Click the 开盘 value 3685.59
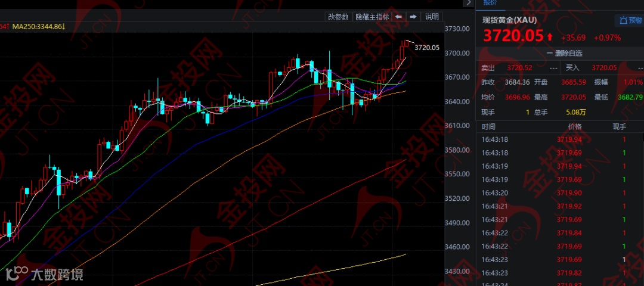Image resolution: width=644 pixels, height=286 pixels. [574, 82]
